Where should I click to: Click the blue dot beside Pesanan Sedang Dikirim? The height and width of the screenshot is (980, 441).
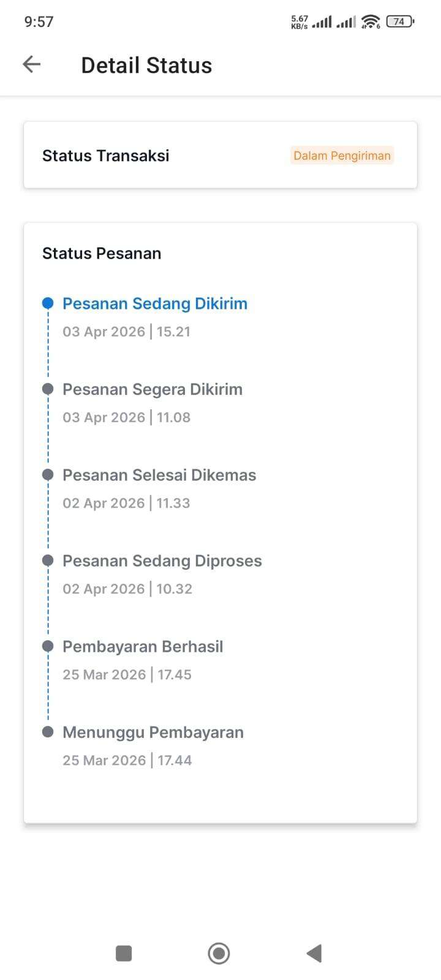coord(48,303)
